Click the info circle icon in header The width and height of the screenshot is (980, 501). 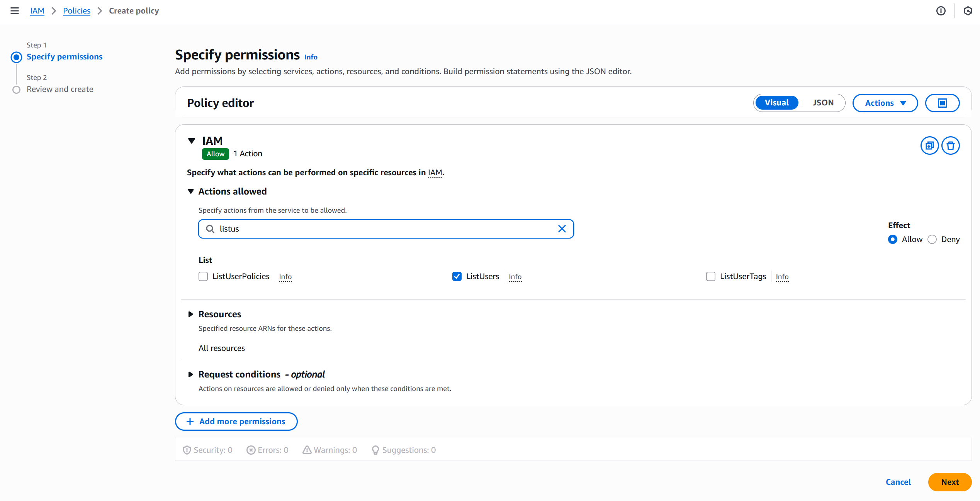click(x=941, y=11)
